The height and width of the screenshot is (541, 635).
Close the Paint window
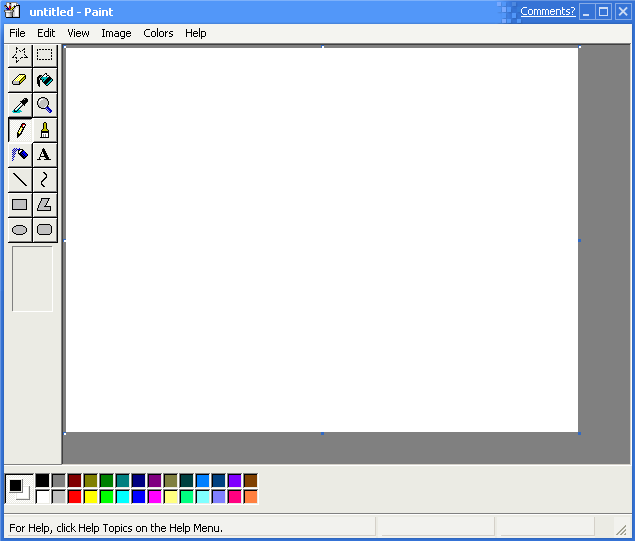pos(623,12)
